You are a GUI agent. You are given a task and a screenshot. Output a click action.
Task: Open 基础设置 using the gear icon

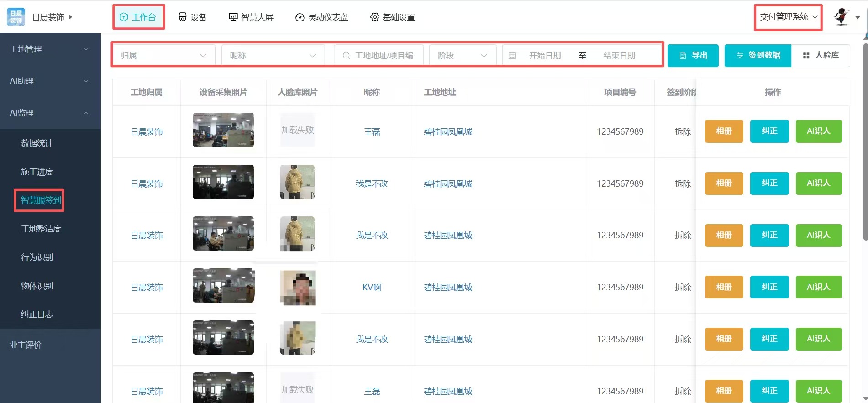pyautogui.click(x=374, y=17)
